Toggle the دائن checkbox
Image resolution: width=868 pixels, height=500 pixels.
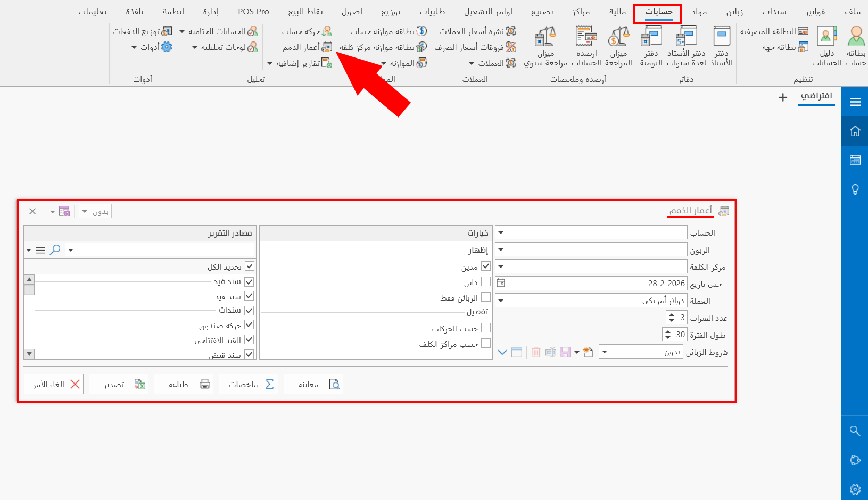[485, 281]
